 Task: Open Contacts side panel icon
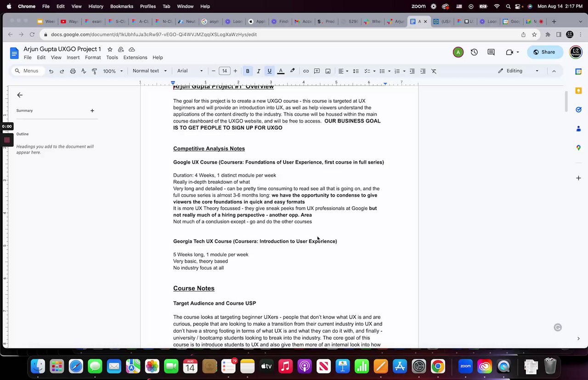(x=578, y=129)
